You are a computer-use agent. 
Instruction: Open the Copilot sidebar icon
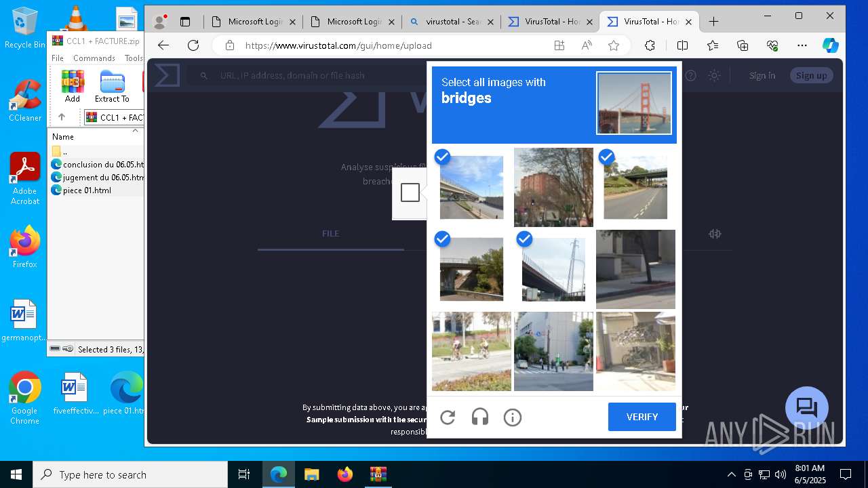click(x=831, y=45)
